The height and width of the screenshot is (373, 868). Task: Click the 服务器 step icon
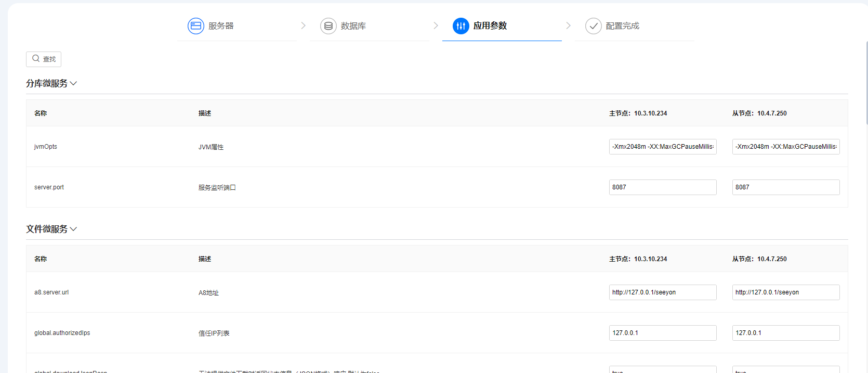196,26
